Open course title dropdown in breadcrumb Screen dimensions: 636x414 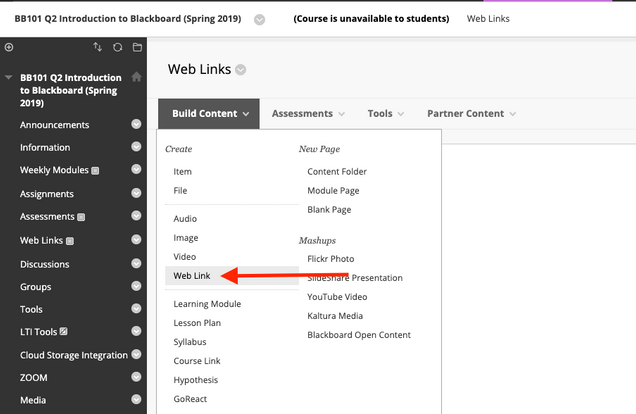point(260,19)
